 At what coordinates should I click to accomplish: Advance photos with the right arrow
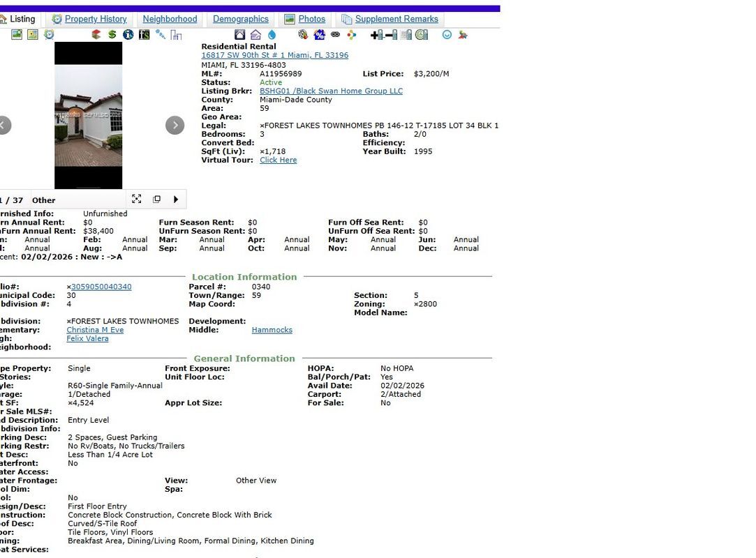coord(175,126)
